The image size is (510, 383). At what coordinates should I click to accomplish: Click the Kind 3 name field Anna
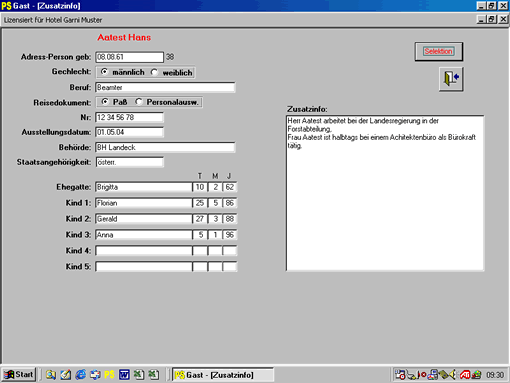tap(144, 235)
